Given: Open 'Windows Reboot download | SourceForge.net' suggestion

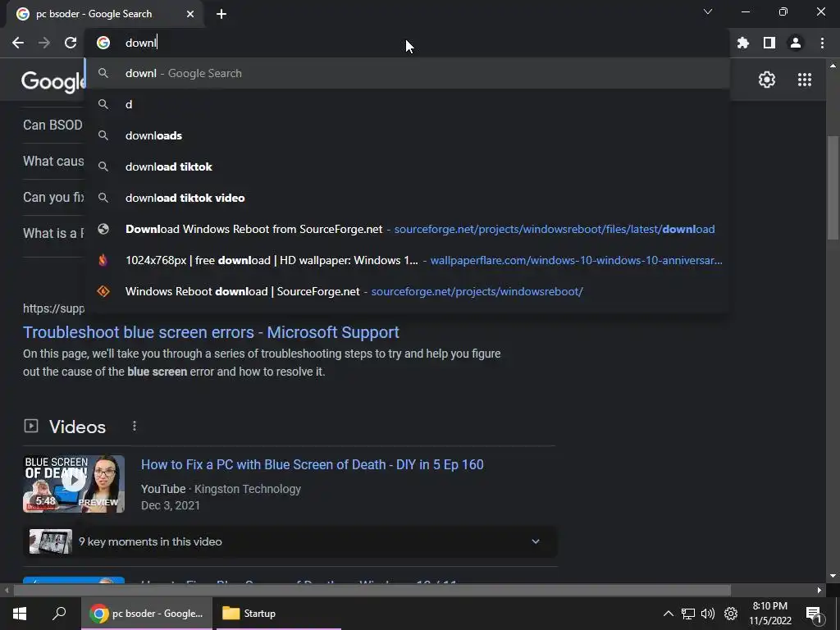Looking at the screenshot, I should point(407,291).
